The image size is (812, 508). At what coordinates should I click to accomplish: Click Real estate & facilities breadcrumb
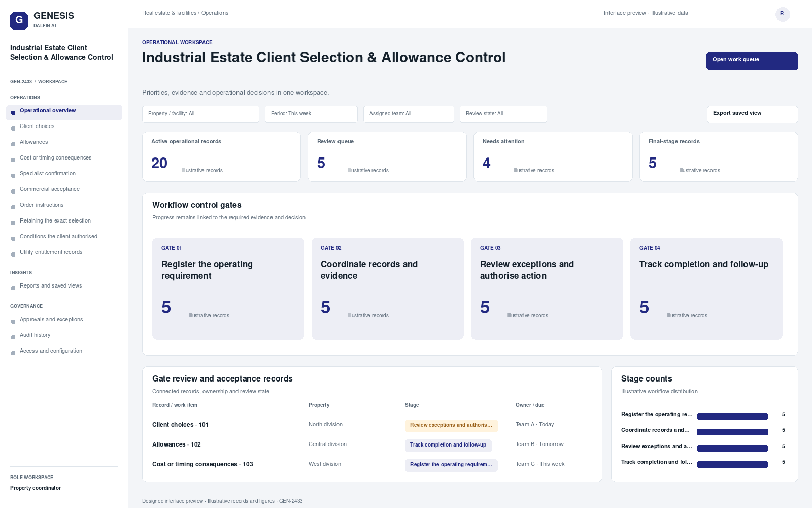click(170, 13)
